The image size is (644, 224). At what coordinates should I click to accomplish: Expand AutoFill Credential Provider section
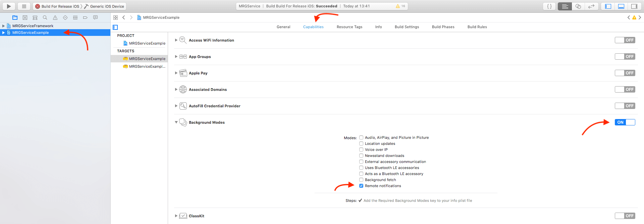[x=176, y=106]
